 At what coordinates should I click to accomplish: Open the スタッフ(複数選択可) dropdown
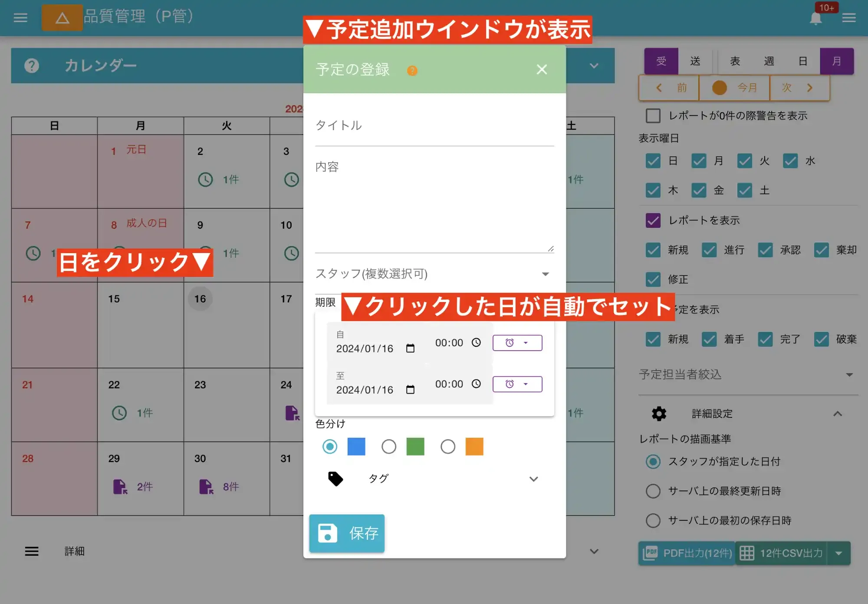point(546,274)
